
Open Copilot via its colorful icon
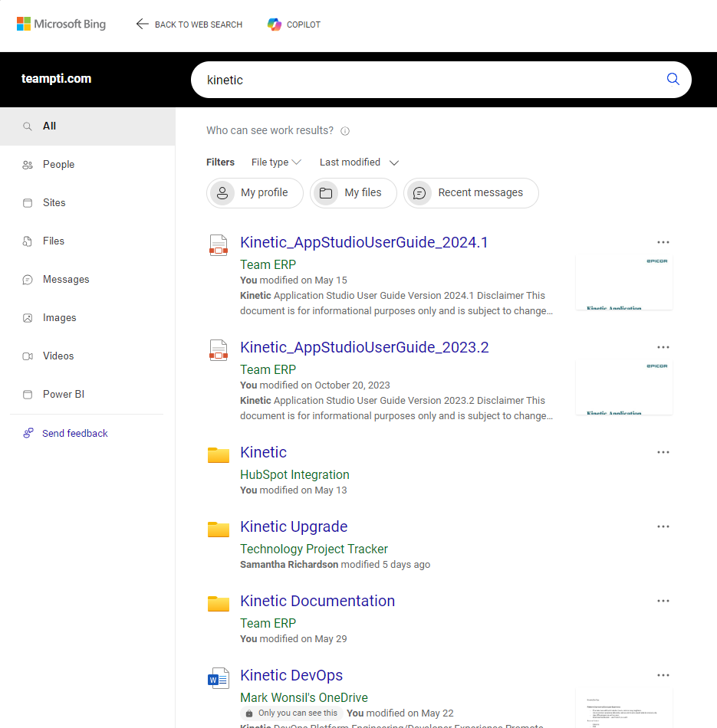[x=275, y=25]
